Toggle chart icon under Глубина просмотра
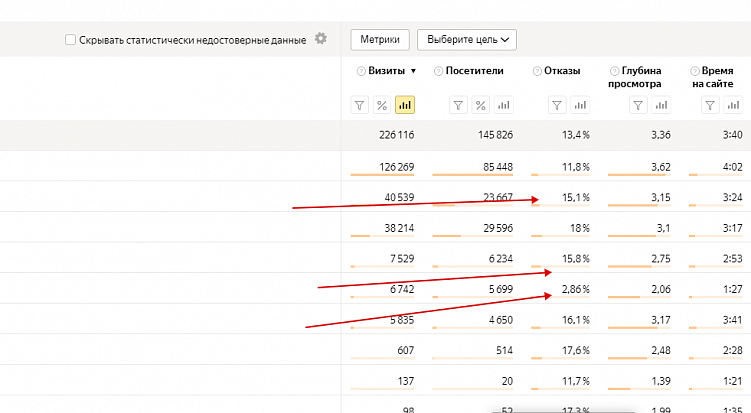The width and height of the screenshot is (751, 413). point(661,105)
